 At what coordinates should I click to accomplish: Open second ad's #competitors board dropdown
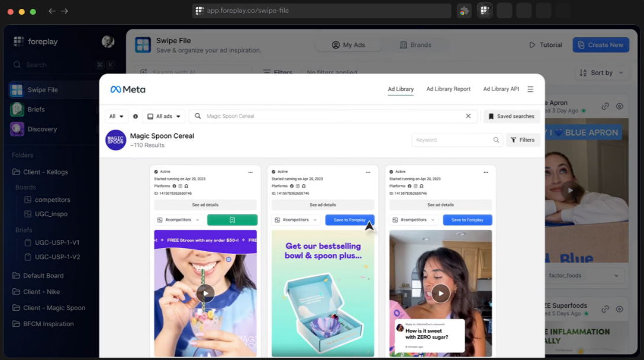(x=297, y=220)
